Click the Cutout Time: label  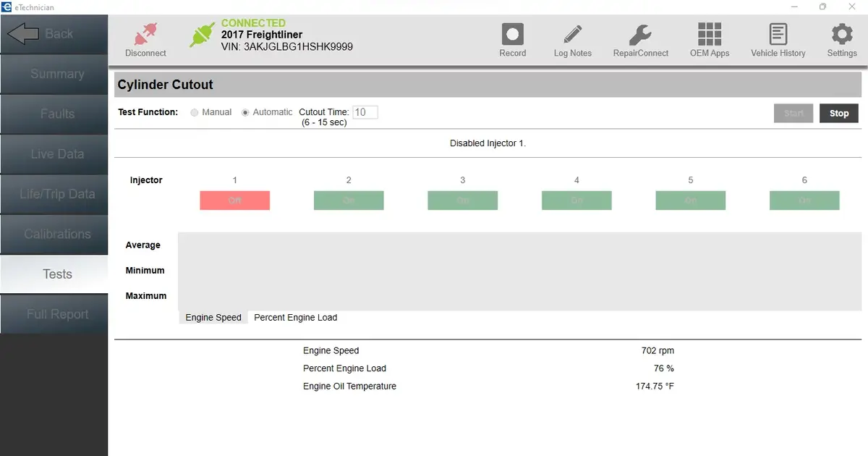coord(324,112)
